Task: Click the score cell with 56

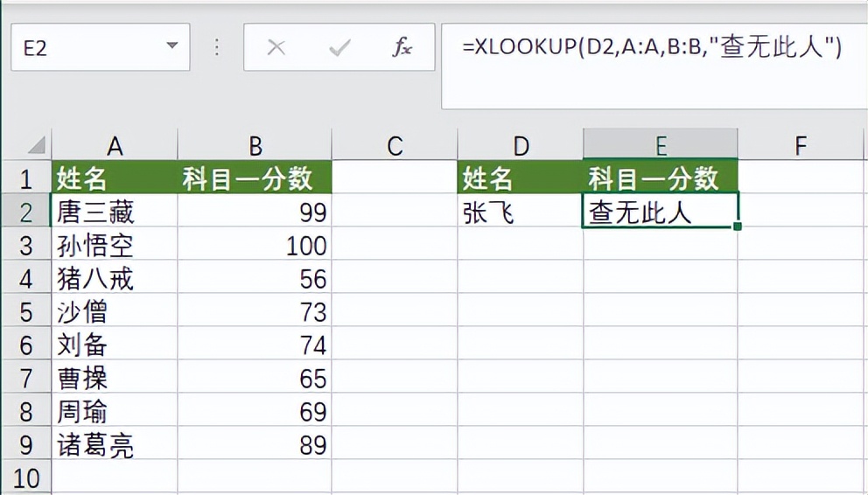Action: coord(255,277)
